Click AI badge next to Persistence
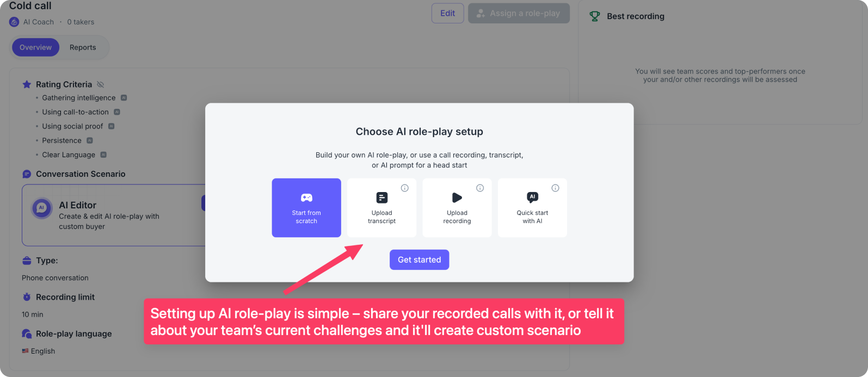 pos(90,140)
